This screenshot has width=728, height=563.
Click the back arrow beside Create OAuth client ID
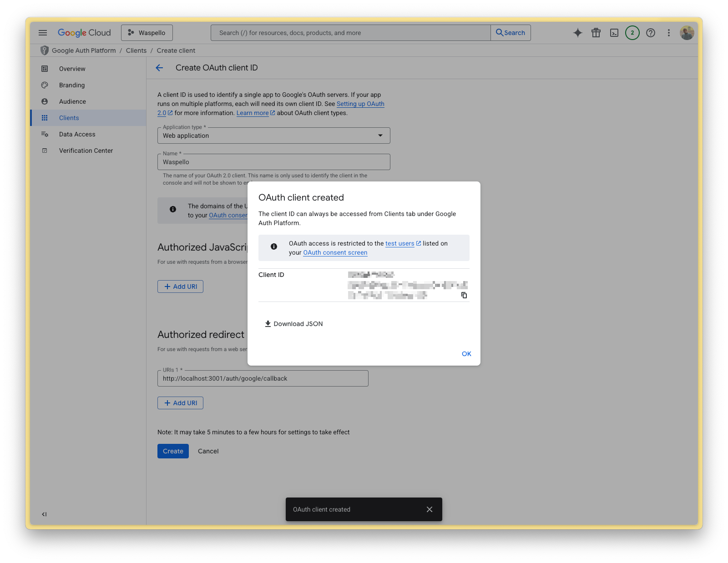click(x=159, y=68)
